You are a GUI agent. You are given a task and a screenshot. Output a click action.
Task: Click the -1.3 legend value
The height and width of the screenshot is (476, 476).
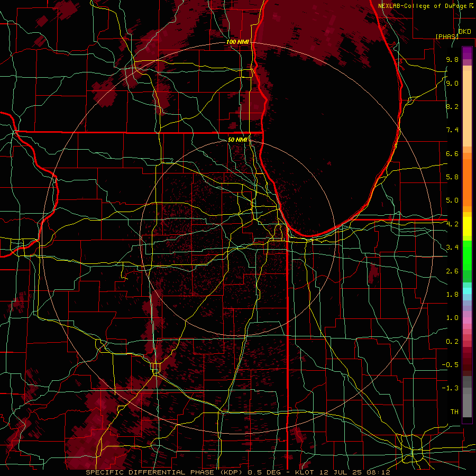tap(450, 388)
